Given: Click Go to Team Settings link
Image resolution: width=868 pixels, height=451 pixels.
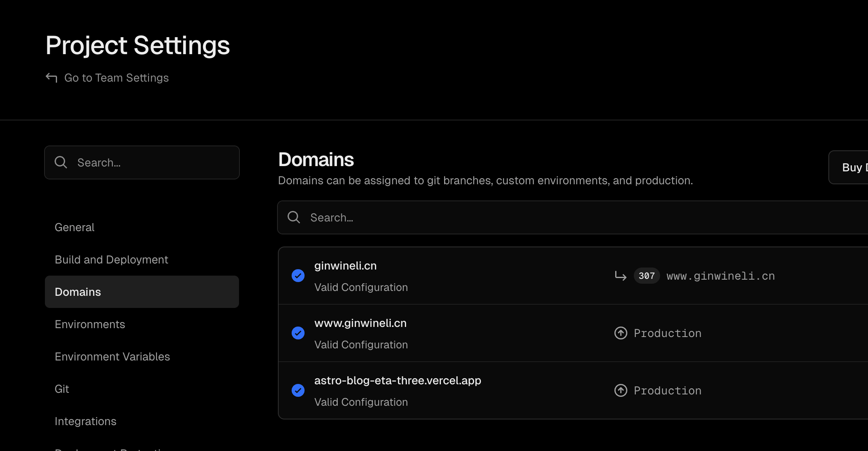Looking at the screenshot, I should coord(116,78).
